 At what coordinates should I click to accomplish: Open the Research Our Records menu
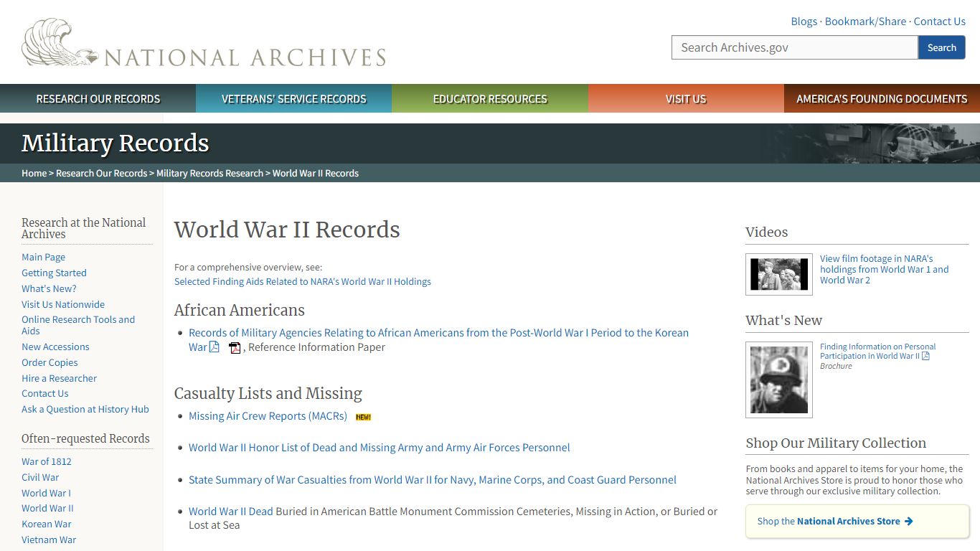coord(98,99)
